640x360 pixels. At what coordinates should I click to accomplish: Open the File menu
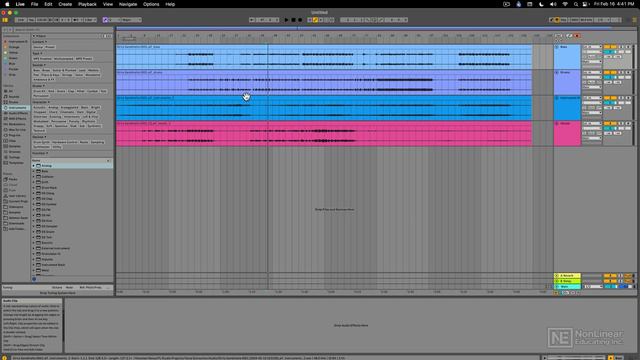tap(34, 4)
